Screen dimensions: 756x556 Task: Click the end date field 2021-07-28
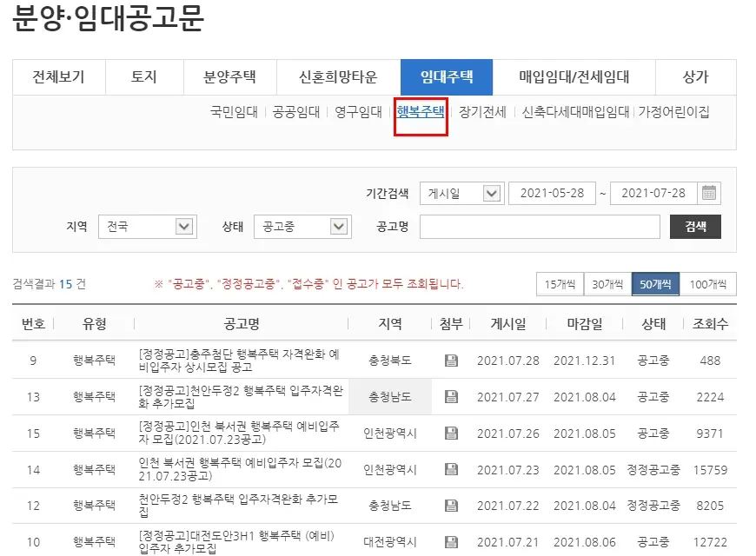pos(653,194)
